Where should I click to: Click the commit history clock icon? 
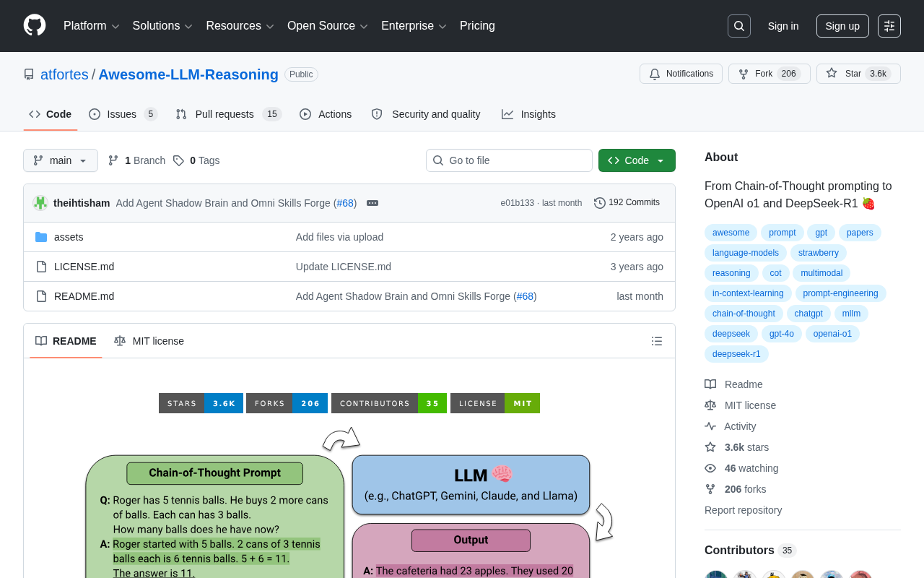tap(600, 203)
